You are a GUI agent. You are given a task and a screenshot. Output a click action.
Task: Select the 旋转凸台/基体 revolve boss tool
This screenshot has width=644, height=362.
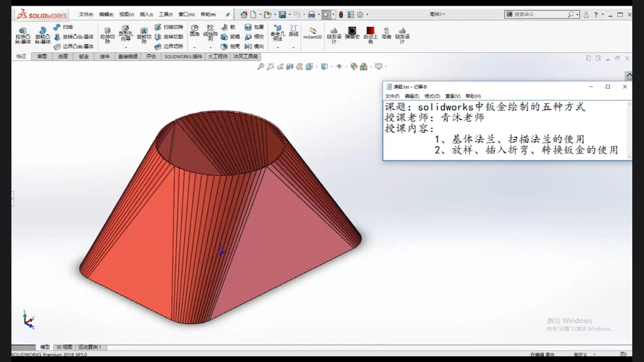coord(43,36)
